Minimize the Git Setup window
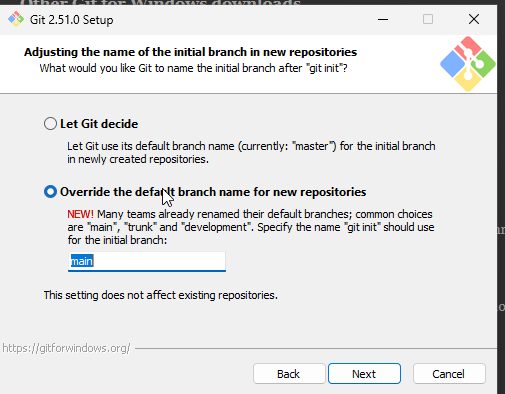 tap(383, 19)
